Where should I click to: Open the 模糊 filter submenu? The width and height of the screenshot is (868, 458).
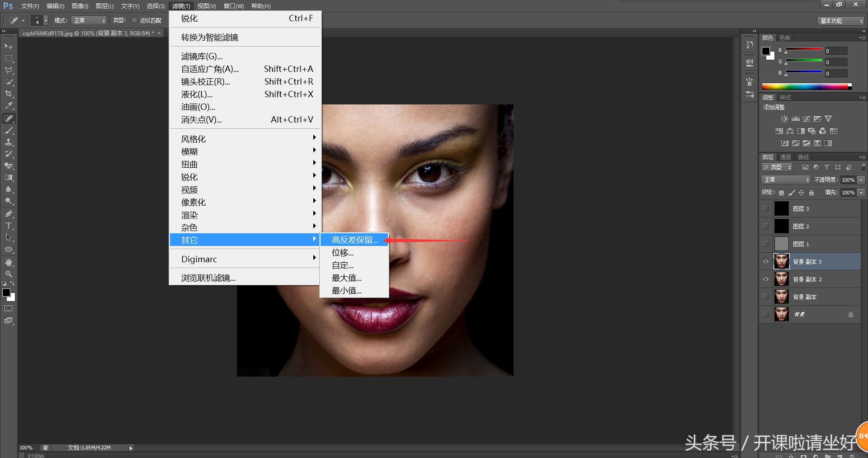189,152
